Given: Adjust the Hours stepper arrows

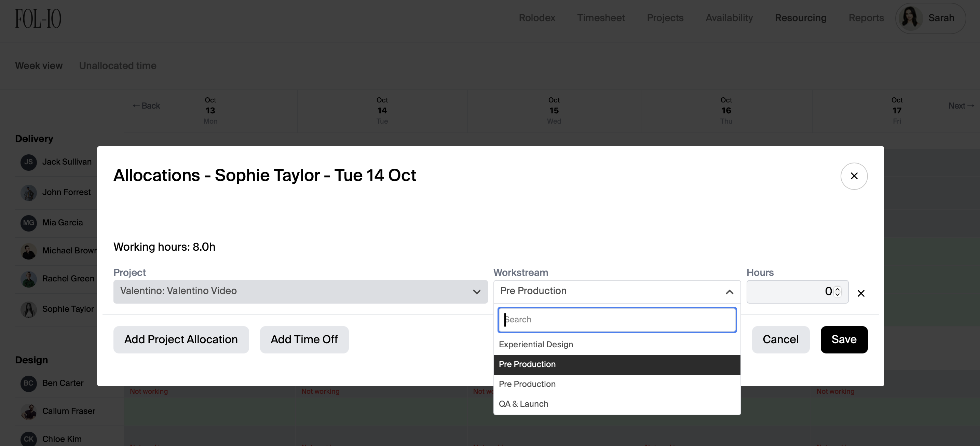Looking at the screenshot, I should click(x=837, y=292).
